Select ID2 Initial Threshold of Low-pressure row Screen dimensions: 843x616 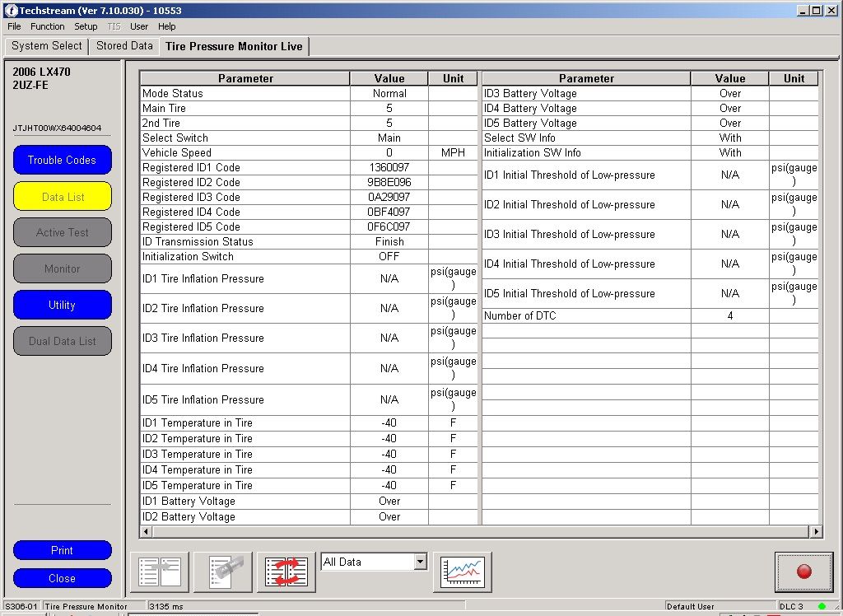pos(650,204)
